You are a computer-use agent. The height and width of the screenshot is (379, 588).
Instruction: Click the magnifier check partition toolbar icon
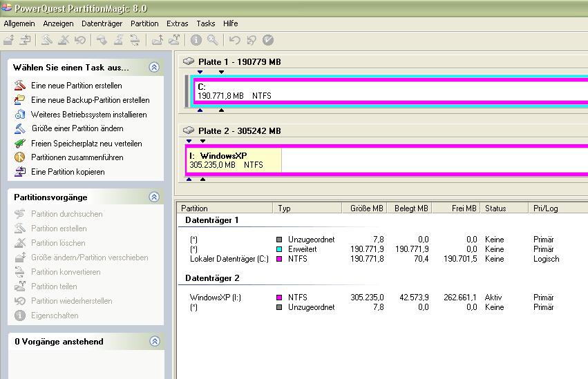[213, 40]
